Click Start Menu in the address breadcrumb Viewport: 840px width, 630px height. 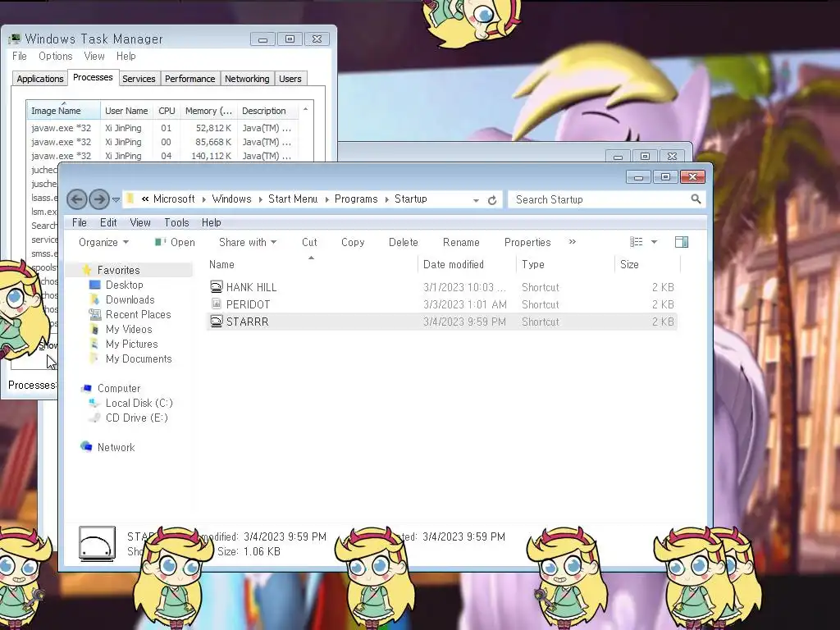(x=293, y=199)
